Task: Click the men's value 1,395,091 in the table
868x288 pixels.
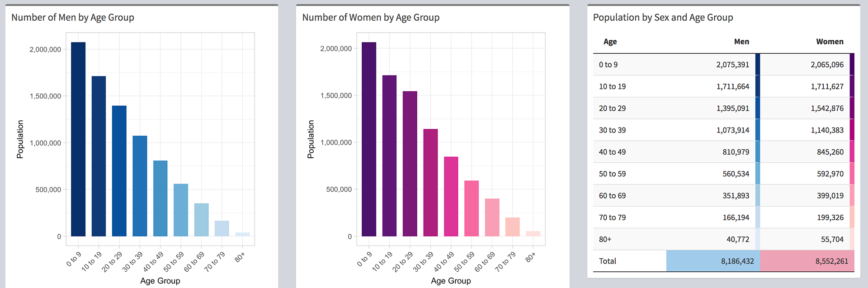Action: point(732,109)
